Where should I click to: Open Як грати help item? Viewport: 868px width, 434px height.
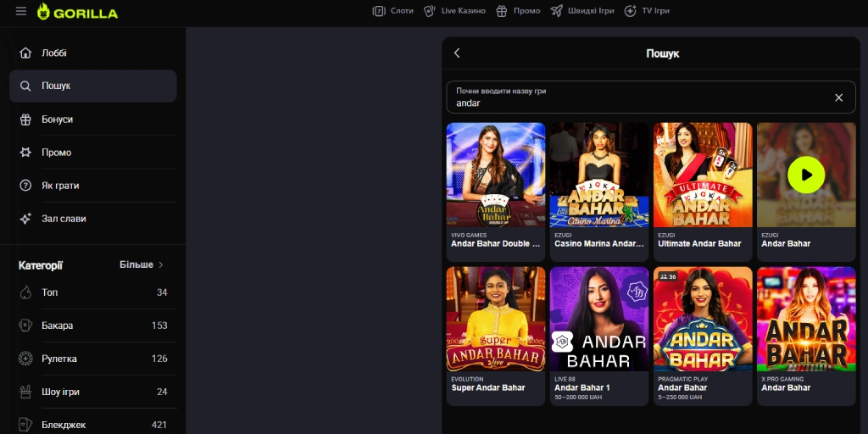coord(59,186)
